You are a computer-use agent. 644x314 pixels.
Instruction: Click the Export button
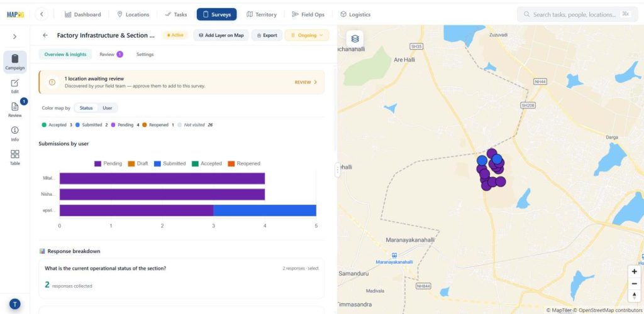tap(267, 35)
